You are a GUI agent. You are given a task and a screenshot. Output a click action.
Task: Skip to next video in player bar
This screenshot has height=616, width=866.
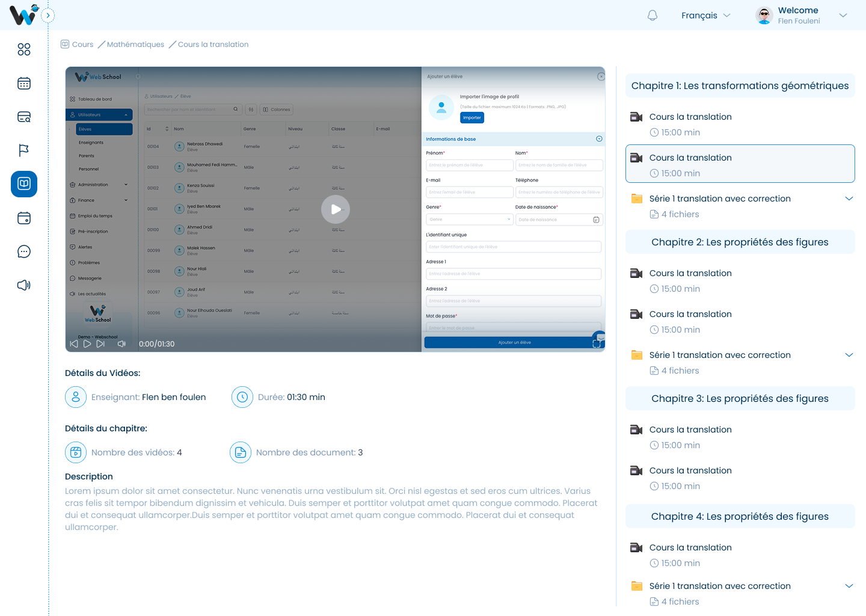pyautogui.click(x=100, y=344)
